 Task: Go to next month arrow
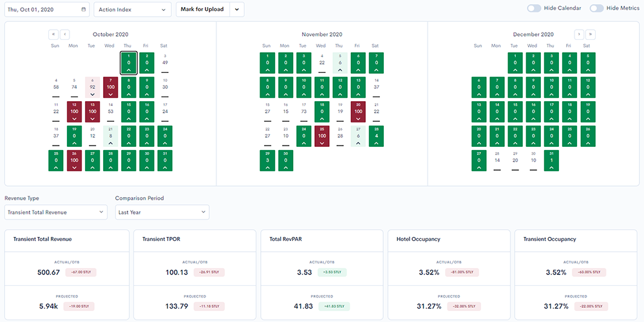click(x=579, y=34)
